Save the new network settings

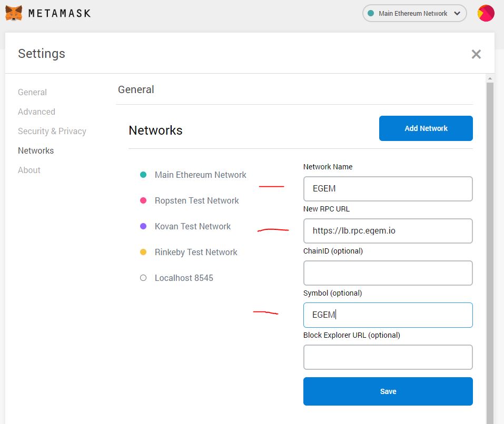tap(388, 391)
